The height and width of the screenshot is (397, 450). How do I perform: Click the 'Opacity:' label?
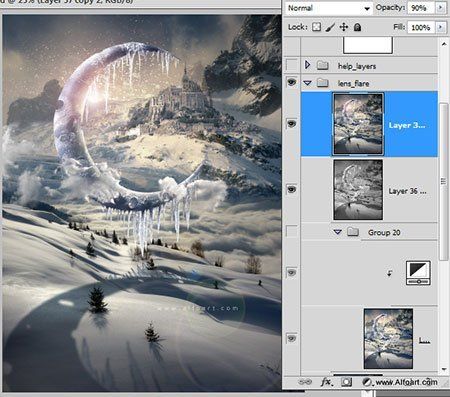(390, 8)
